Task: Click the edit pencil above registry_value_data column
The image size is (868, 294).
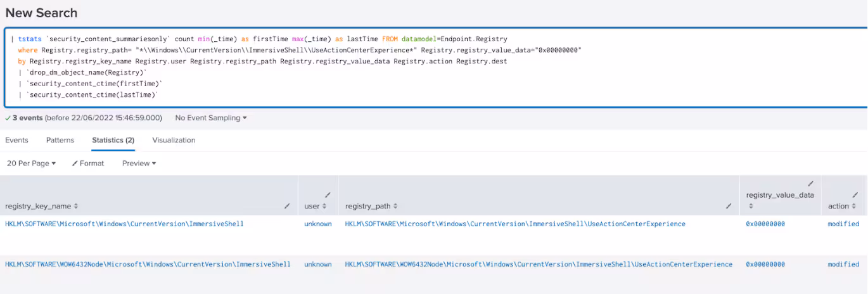Action: pos(810,184)
